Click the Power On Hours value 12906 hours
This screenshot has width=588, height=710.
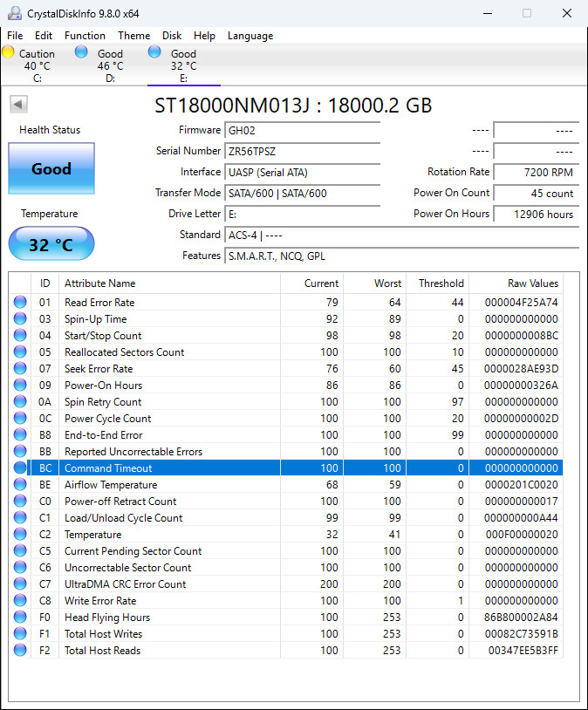(x=536, y=215)
